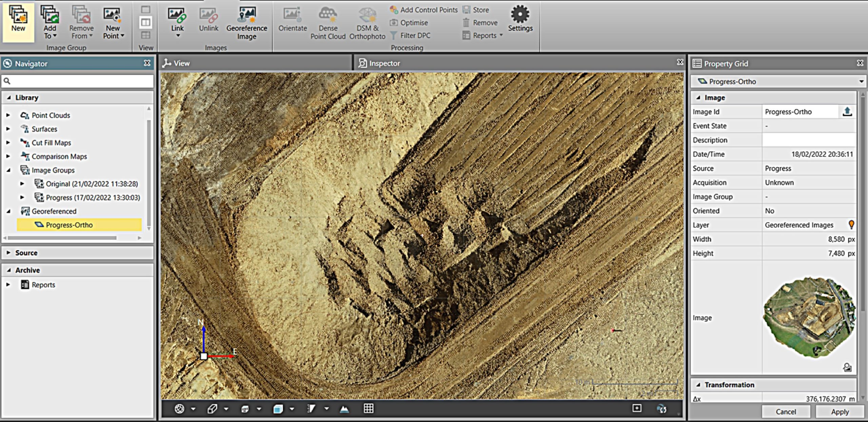Expand the Point Clouds tree node

[8, 115]
